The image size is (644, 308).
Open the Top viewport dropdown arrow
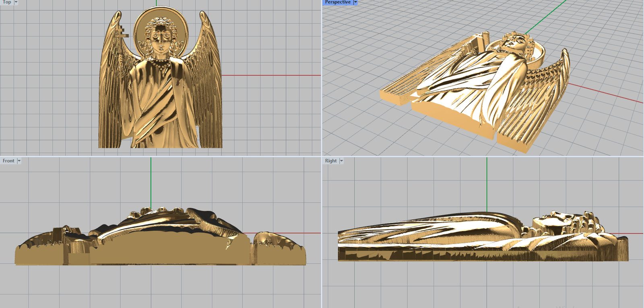[16, 2]
